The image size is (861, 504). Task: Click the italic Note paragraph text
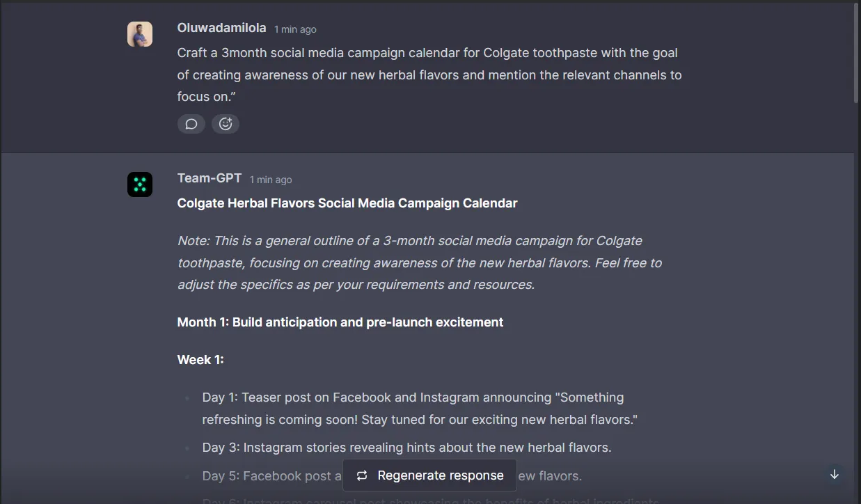(x=418, y=262)
